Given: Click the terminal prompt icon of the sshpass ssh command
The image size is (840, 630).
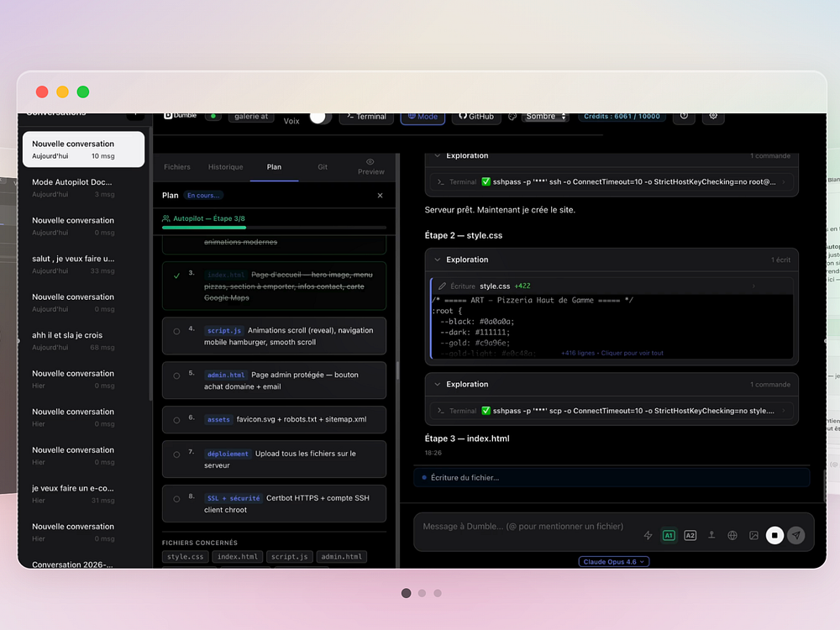Looking at the screenshot, I should coord(440,182).
